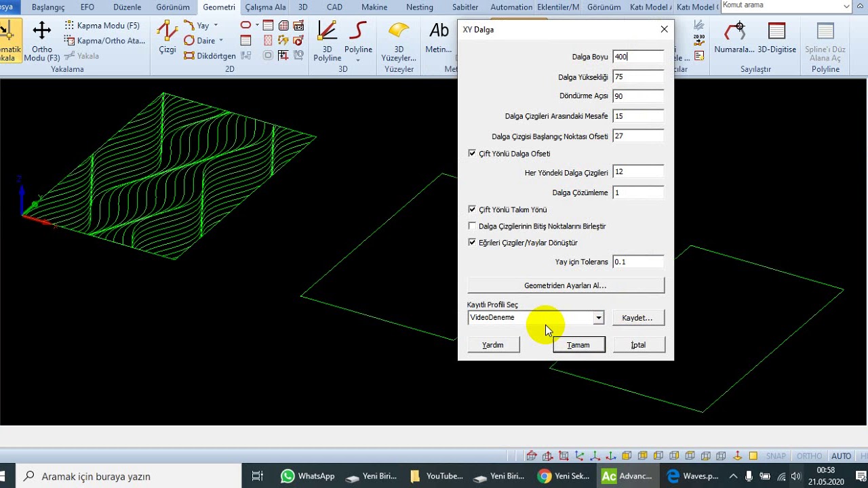Screen dimensions: 868x488
Task: Uncheck Çift Yönlü Takım Yönü
Action: [x=472, y=210]
